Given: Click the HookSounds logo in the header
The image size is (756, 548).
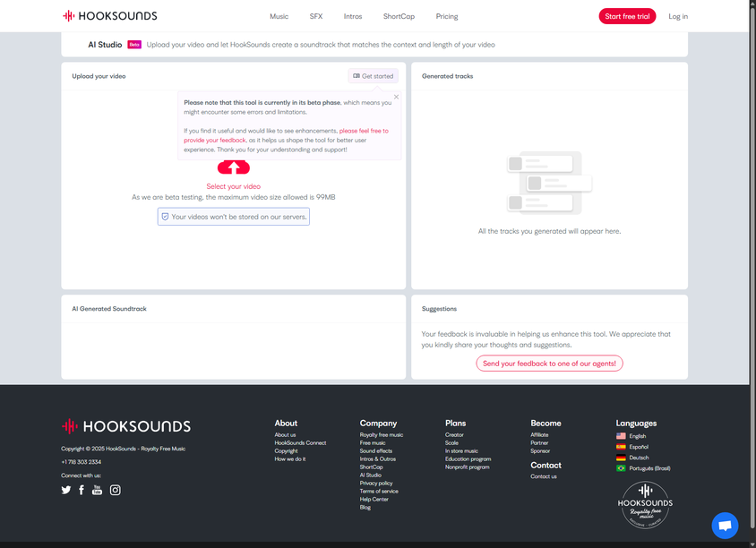Looking at the screenshot, I should [x=108, y=15].
